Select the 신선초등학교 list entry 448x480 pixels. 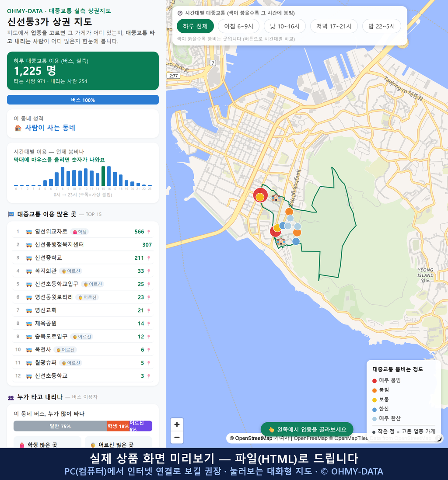(x=83, y=376)
